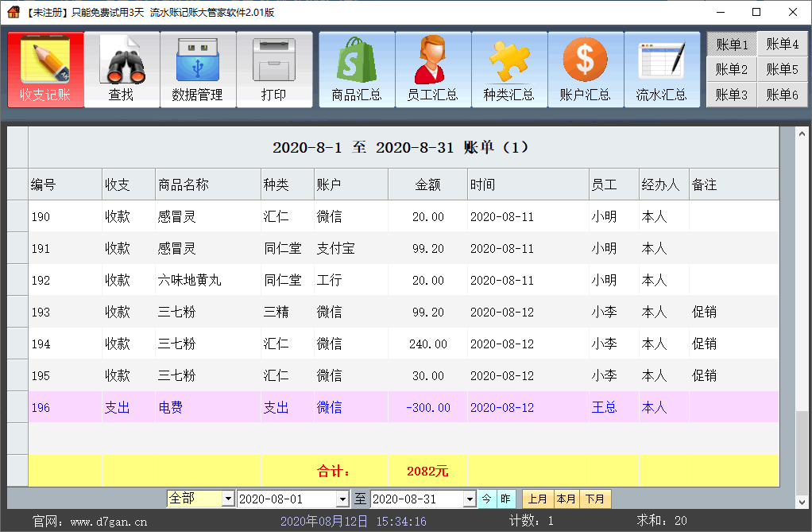Open the end date 2020-08-31 dropdown arrow

coord(470,499)
